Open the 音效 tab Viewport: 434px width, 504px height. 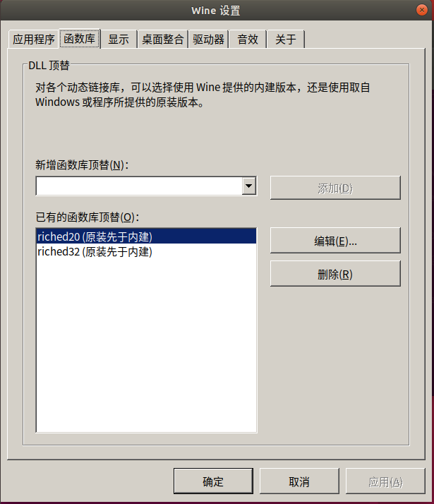pyautogui.click(x=248, y=40)
